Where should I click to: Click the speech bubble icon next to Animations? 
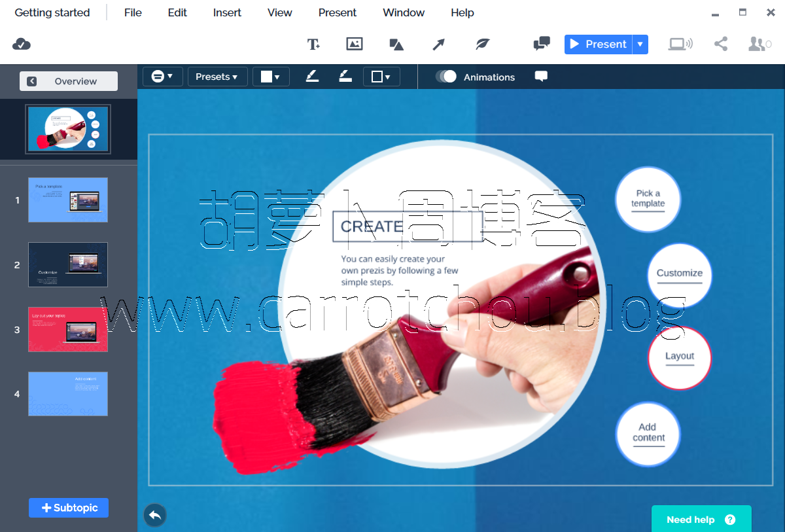click(541, 77)
